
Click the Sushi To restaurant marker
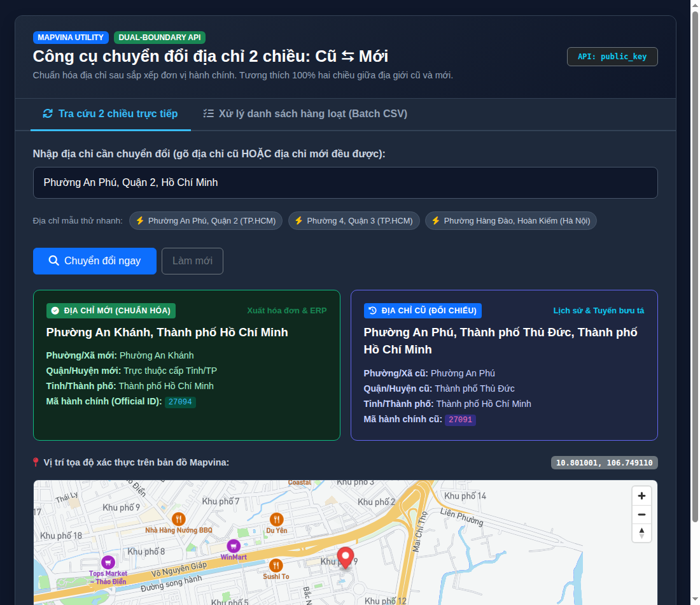click(276, 566)
